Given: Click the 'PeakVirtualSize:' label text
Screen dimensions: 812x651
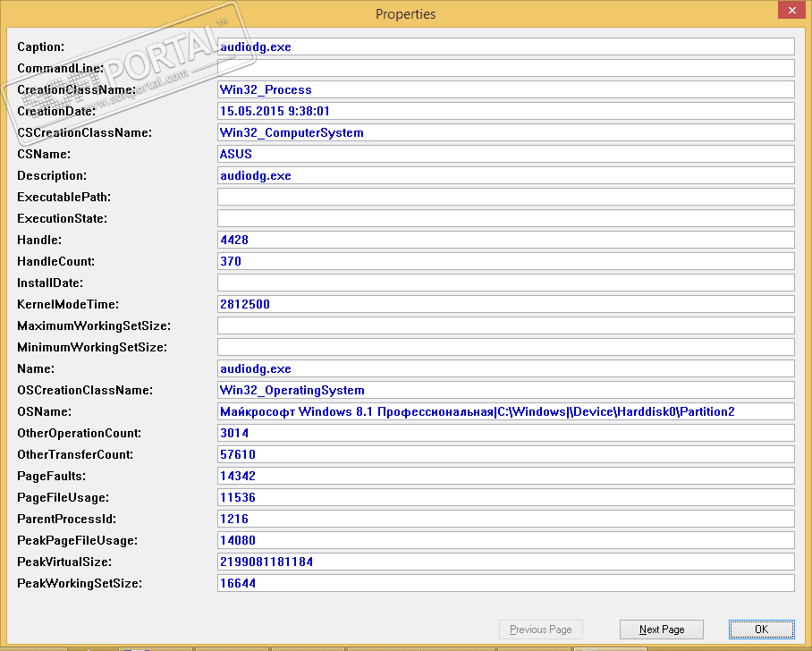Looking at the screenshot, I should coord(64,562).
